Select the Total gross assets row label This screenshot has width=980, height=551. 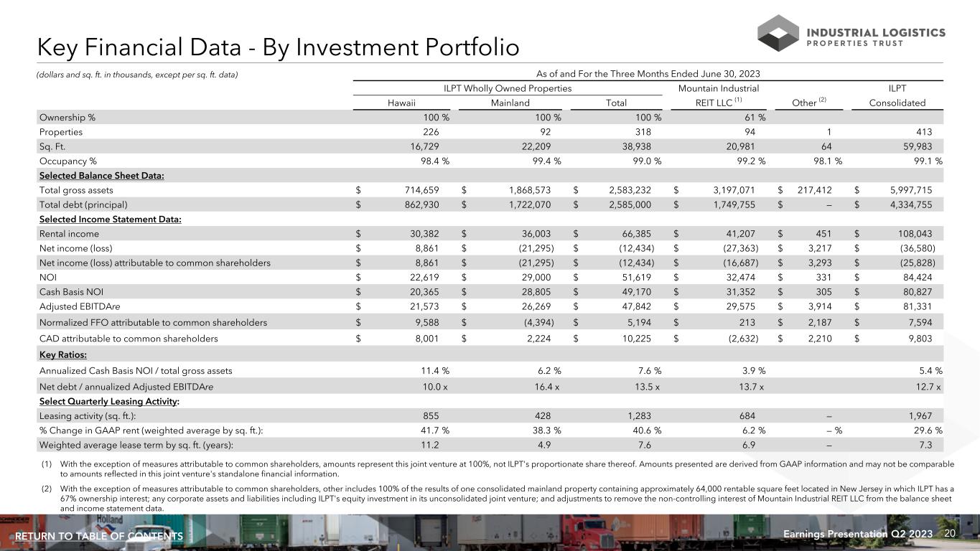(x=76, y=190)
